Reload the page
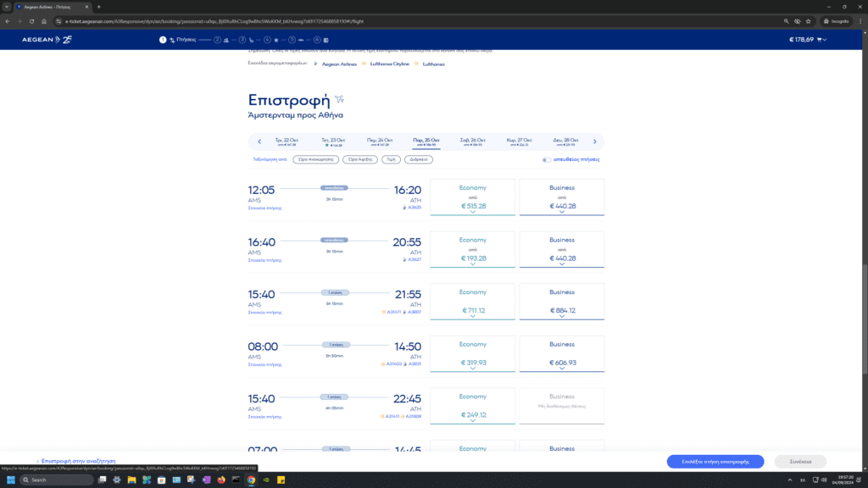 [x=31, y=21]
